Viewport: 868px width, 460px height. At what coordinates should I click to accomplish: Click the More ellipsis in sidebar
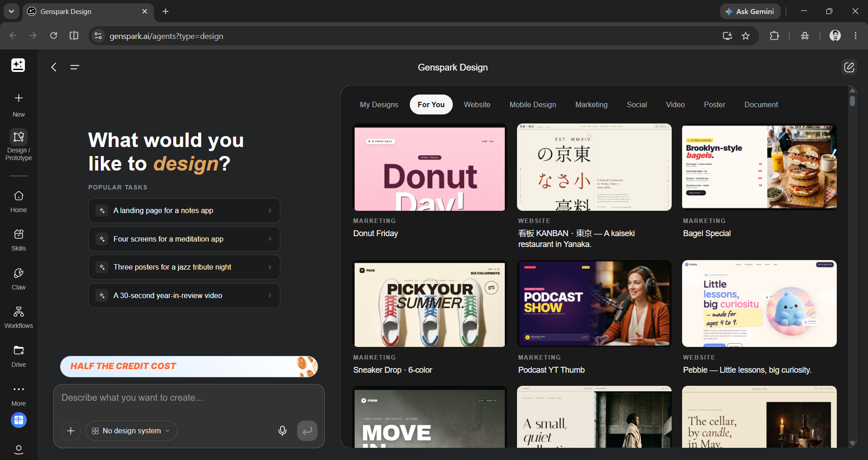coord(19,389)
